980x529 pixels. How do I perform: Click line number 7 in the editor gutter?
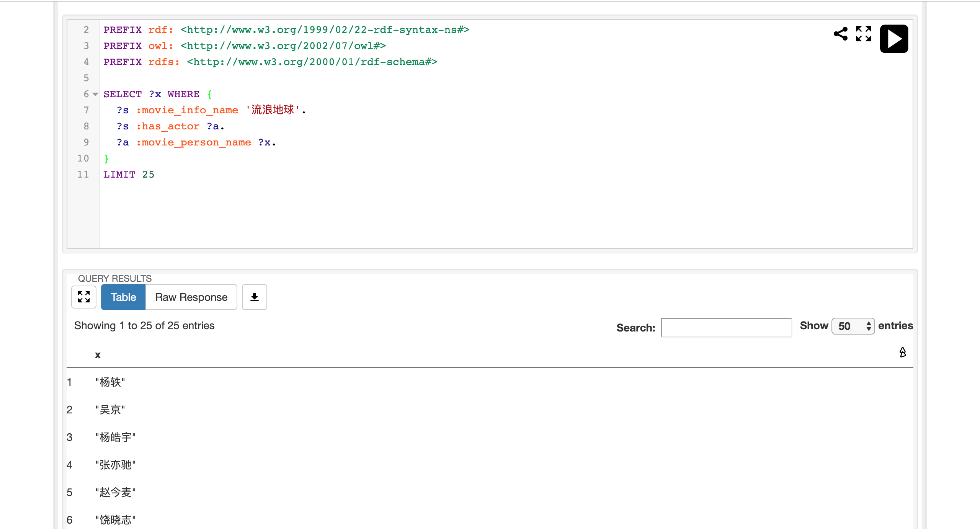(86, 110)
